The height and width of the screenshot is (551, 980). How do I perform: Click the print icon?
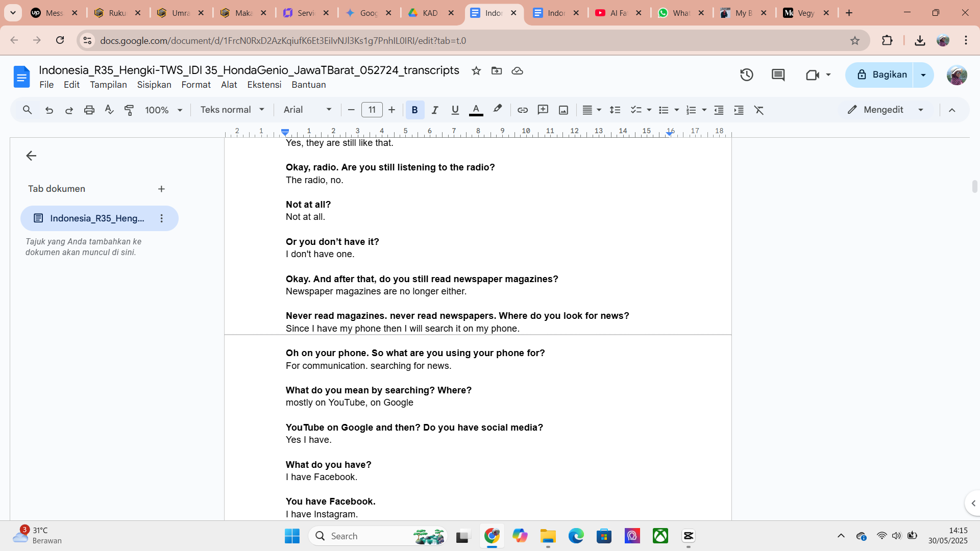pyautogui.click(x=89, y=110)
